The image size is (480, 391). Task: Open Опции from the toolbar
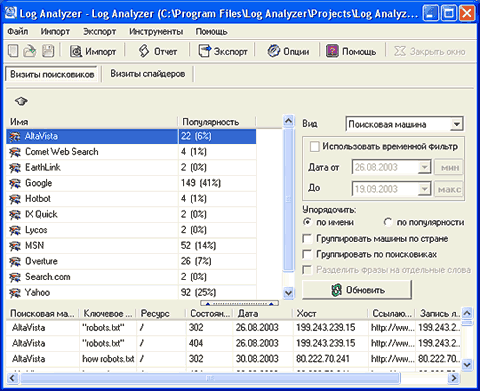[x=288, y=51]
